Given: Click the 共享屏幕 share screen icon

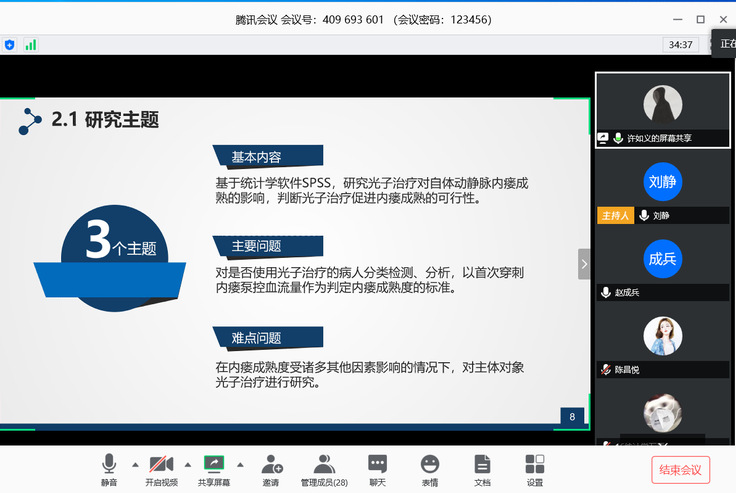Looking at the screenshot, I should point(213,468).
